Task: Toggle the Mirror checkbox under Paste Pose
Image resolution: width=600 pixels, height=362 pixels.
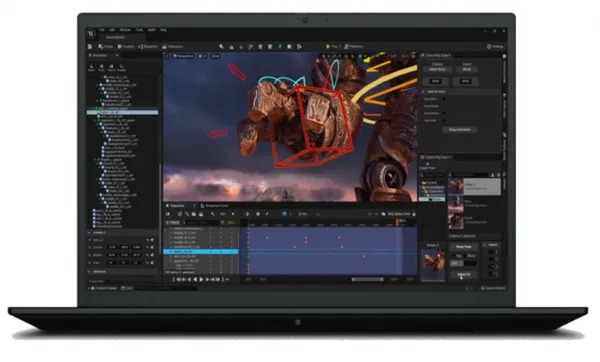Action: click(466, 256)
